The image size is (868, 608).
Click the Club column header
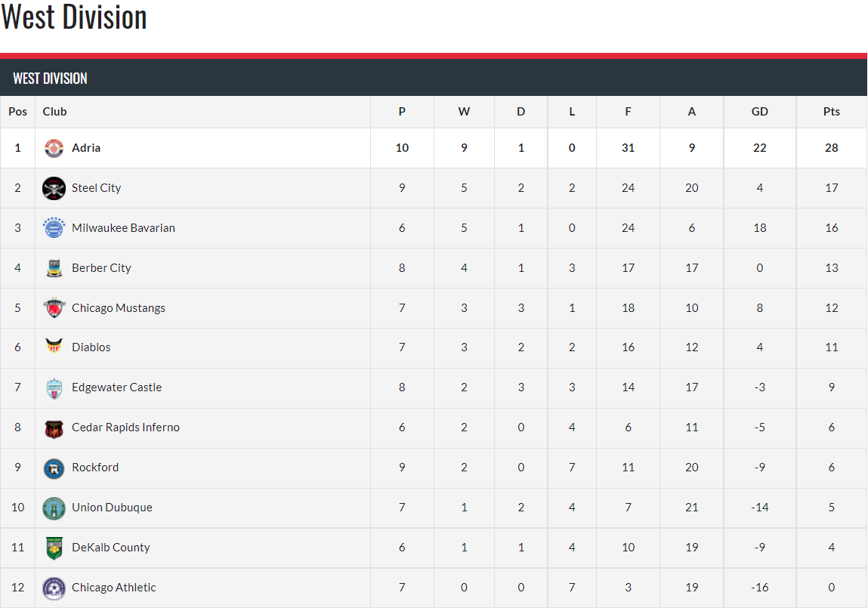coord(54,112)
